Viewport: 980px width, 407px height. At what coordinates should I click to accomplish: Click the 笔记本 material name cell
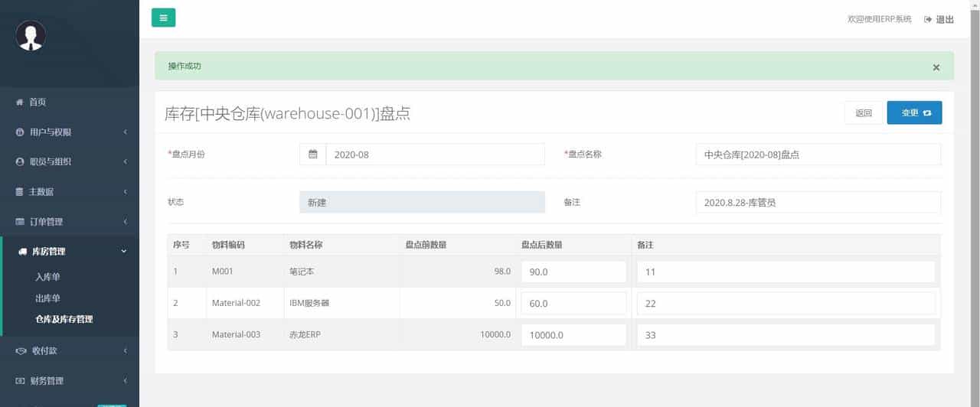pyautogui.click(x=341, y=272)
